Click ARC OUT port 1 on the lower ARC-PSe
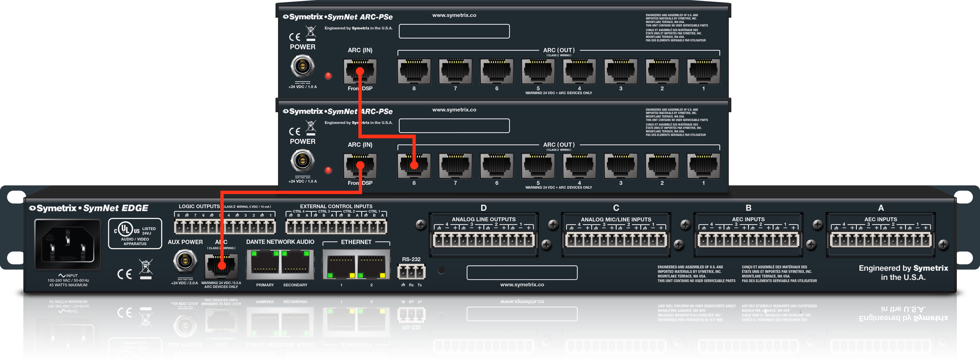 pyautogui.click(x=703, y=166)
